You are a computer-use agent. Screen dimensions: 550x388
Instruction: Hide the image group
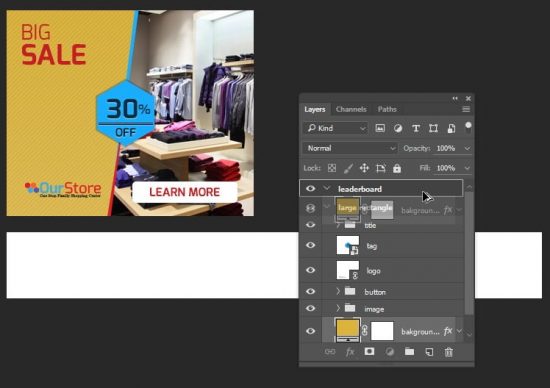click(x=310, y=308)
